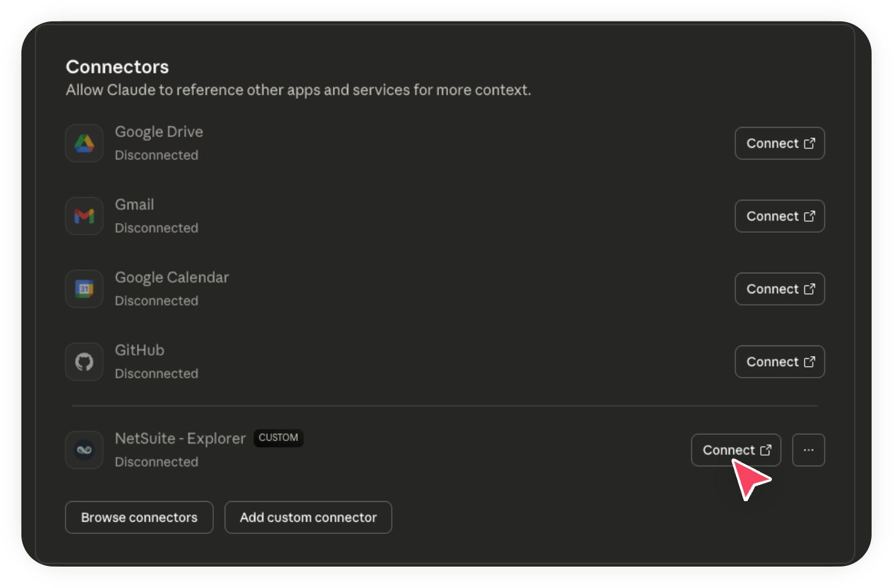Image resolution: width=893 pixels, height=588 pixels.
Task: Click the Google Drive logo icon
Action: (84, 143)
